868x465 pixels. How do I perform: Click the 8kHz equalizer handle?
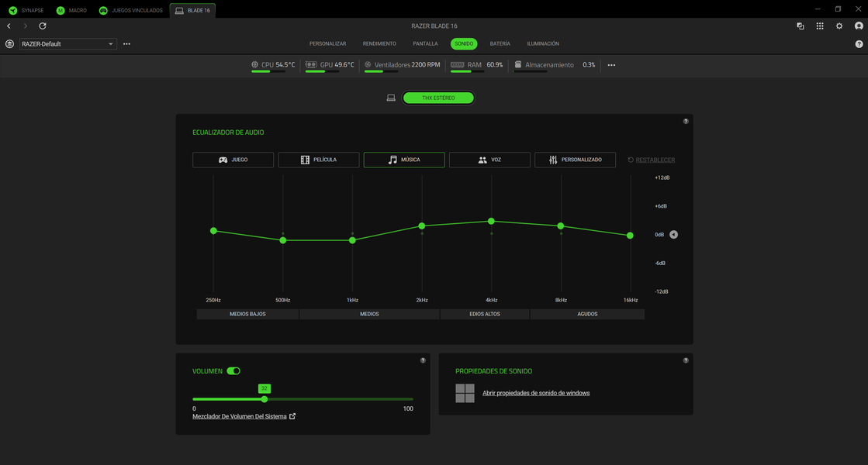[561, 226]
